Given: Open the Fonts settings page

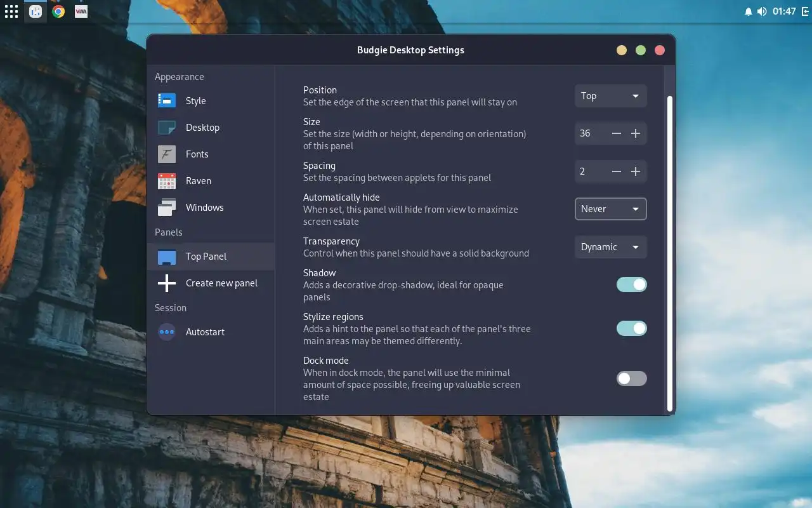Looking at the screenshot, I should (211, 154).
